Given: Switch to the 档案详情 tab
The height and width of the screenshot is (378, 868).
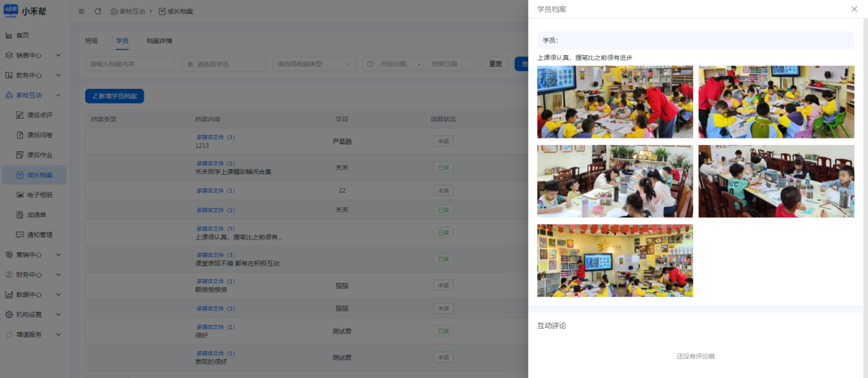Looking at the screenshot, I should tap(159, 41).
